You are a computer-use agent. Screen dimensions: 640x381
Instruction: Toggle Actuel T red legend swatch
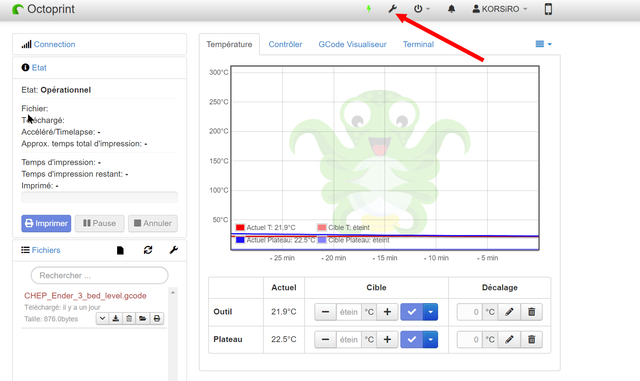[240, 227]
